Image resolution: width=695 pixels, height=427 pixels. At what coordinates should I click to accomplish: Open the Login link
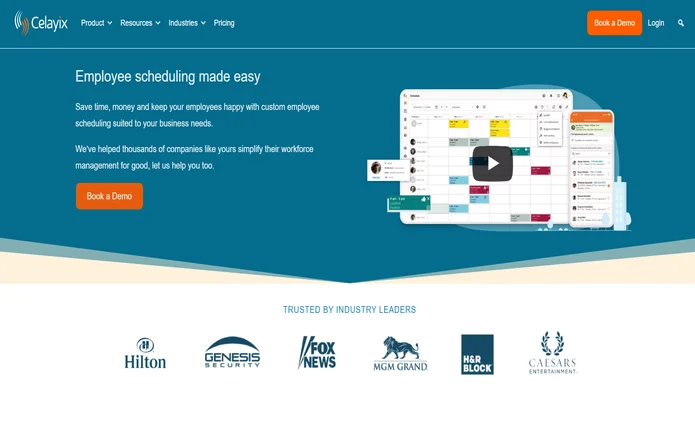[656, 23]
